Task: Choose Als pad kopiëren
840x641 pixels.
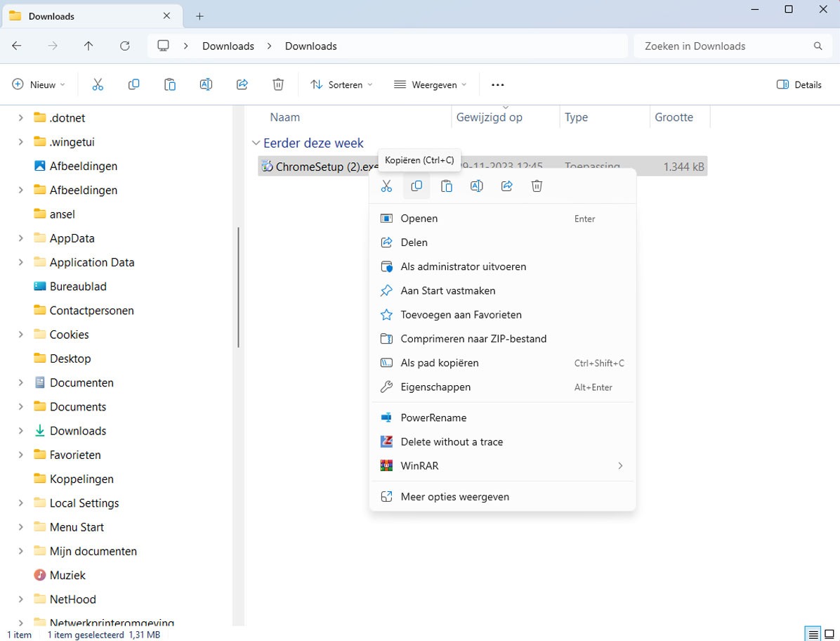Action: point(502,363)
